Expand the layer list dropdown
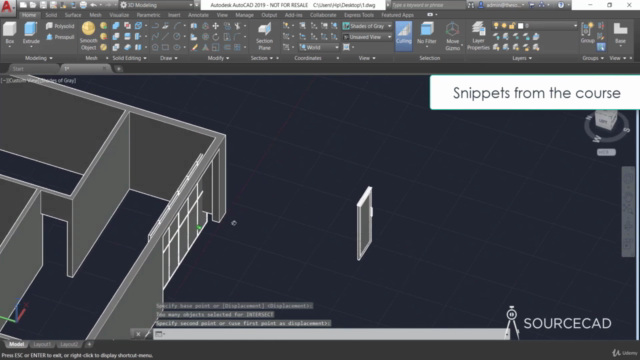Image resolution: width=640 pixels, height=360 pixels. pos(575,26)
